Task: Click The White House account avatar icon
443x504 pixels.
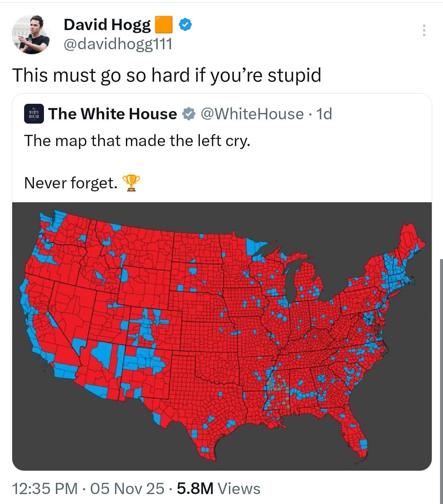Action: point(34,114)
